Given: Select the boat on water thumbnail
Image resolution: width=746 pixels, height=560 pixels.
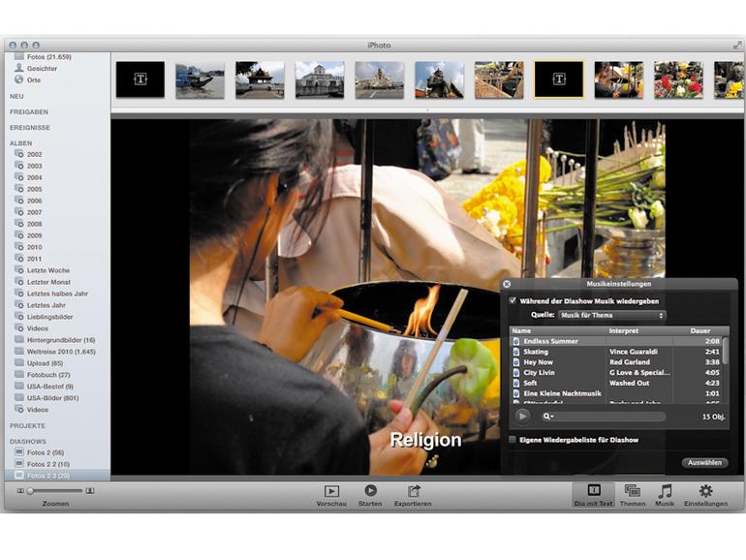Looking at the screenshot, I should pyautogui.click(x=200, y=80).
